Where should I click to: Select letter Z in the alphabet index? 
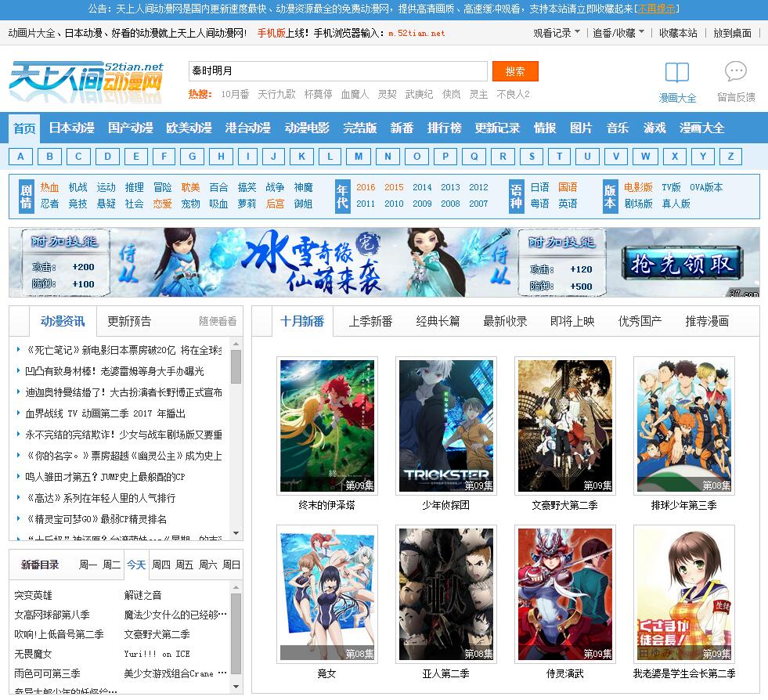click(x=730, y=157)
